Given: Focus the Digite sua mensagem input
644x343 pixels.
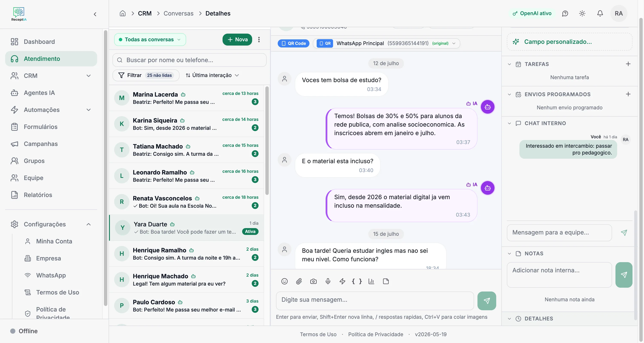Looking at the screenshot, I should tap(375, 301).
